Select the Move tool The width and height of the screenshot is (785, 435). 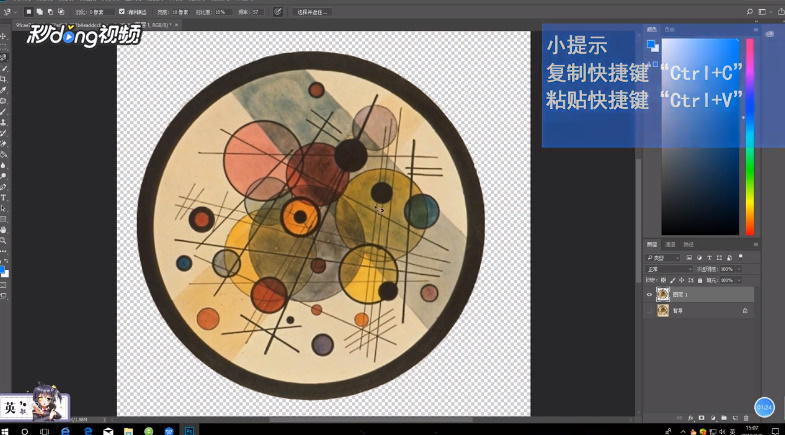[x=3, y=36]
